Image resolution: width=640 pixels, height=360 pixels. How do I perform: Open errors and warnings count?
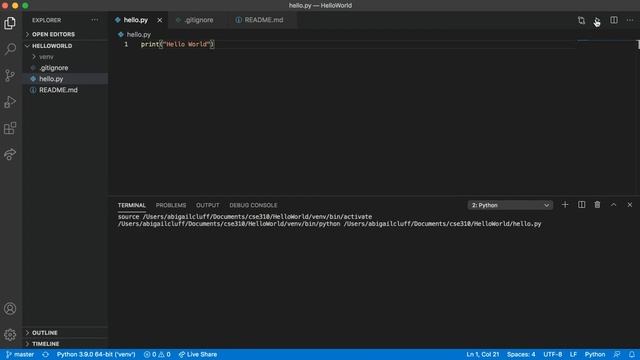tap(157, 354)
